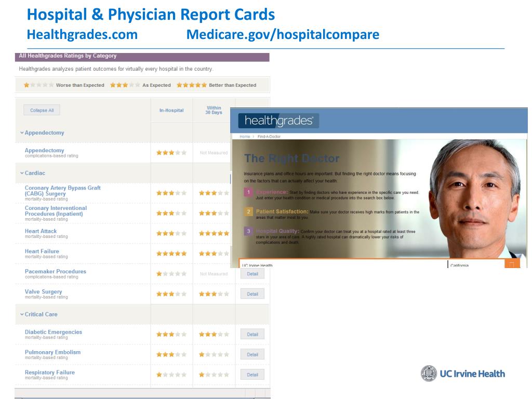Click the UC Irvine Health seal logo
Screen dimensions: 532x399
point(429,374)
